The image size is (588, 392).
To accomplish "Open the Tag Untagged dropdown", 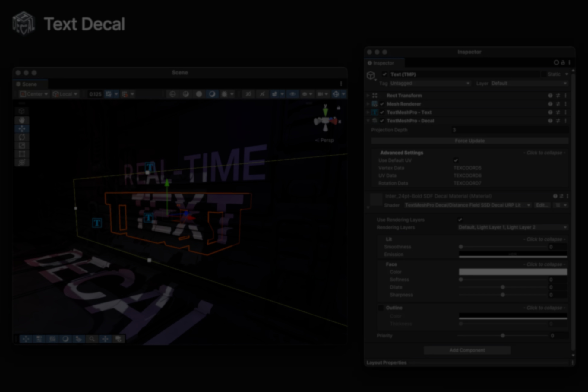I will tap(429, 83).
